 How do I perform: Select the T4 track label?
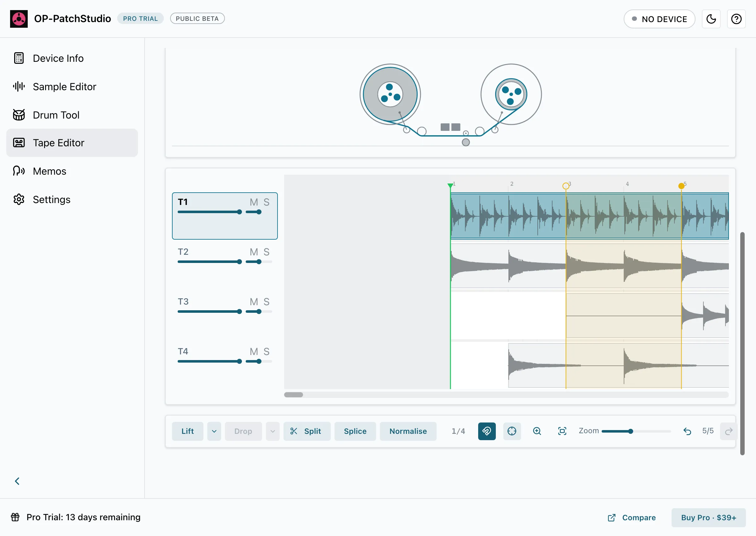pyautogui.click(x=183, y=352)
